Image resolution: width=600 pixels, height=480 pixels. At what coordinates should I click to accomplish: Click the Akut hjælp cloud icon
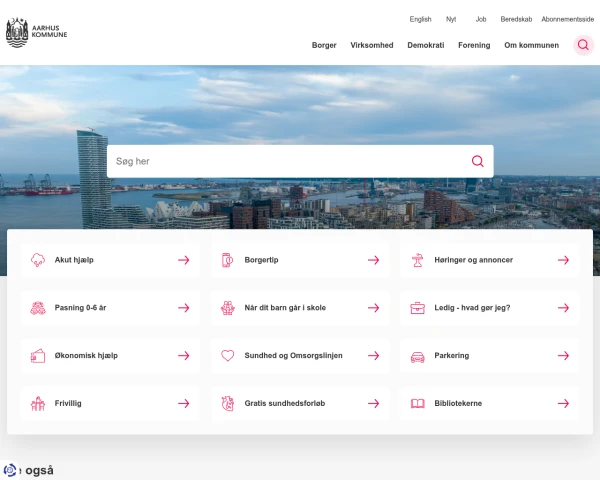[x=38, y=260]
